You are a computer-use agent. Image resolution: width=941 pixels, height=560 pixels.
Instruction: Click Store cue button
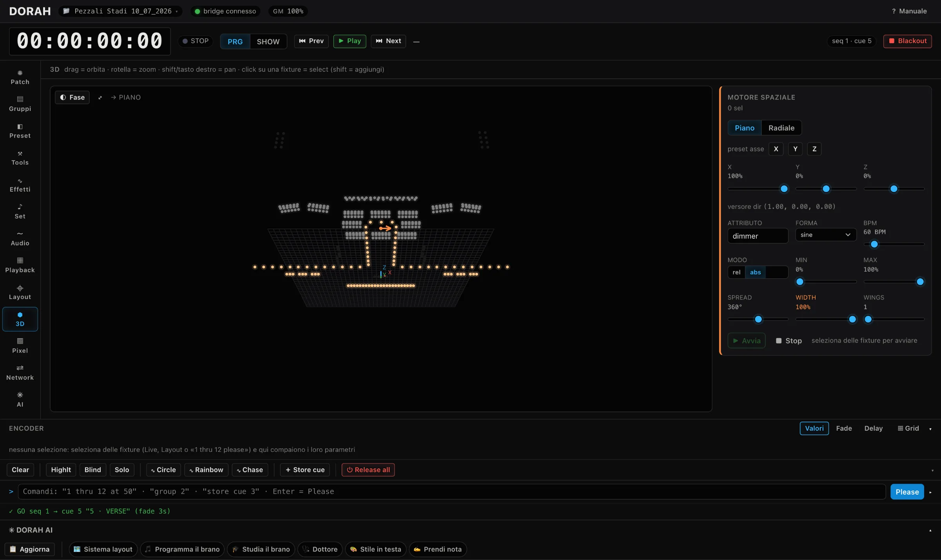(305, 470)
